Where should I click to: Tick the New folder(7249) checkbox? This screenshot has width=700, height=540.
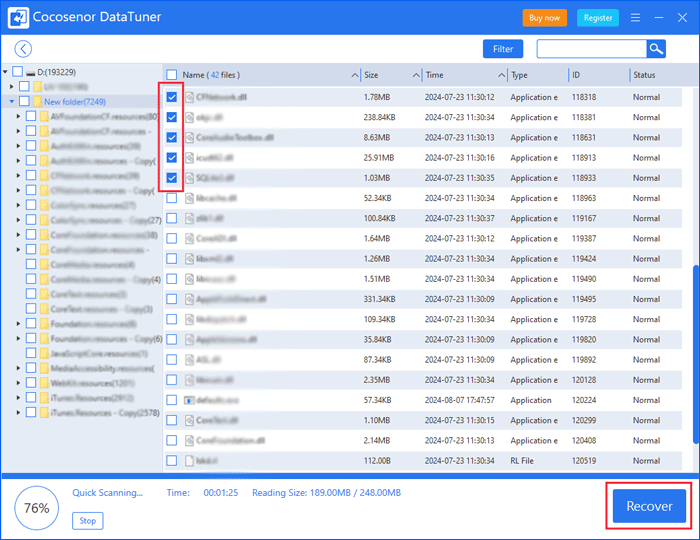[x=24, y=101]
